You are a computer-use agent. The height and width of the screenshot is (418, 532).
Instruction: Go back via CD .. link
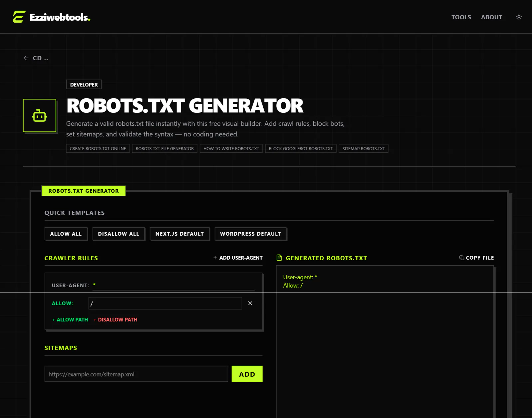[36, 58]
